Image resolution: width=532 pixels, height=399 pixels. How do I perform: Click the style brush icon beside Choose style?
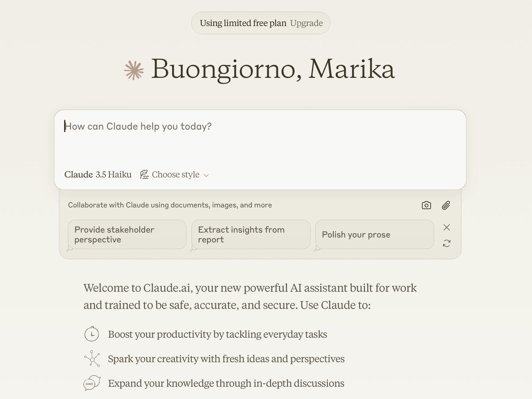pyautogui.click(x=144, y=175)
